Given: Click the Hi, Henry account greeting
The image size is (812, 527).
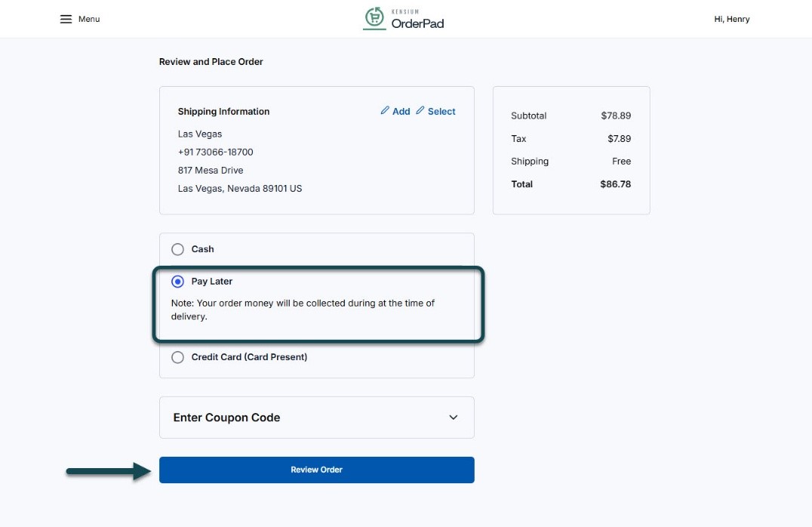Looking at the screenshot, I should click(732, 19).
